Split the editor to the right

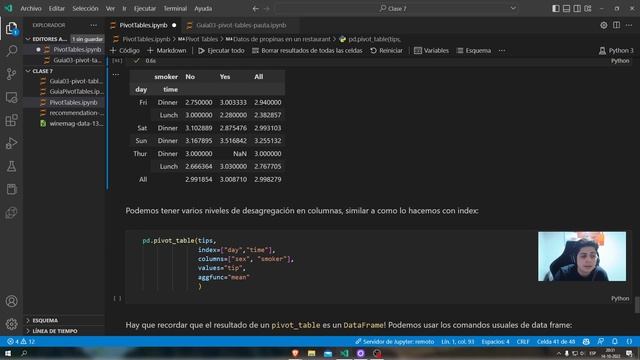[616, 25]
